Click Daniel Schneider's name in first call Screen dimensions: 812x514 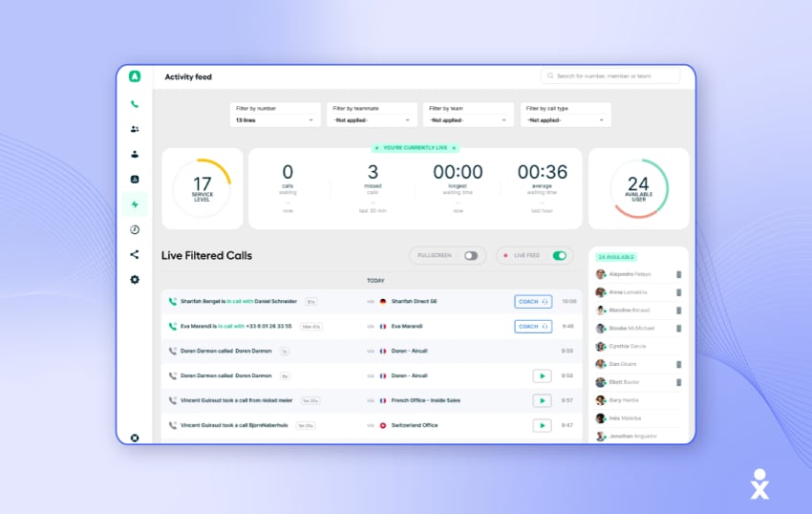coord(276,302)
